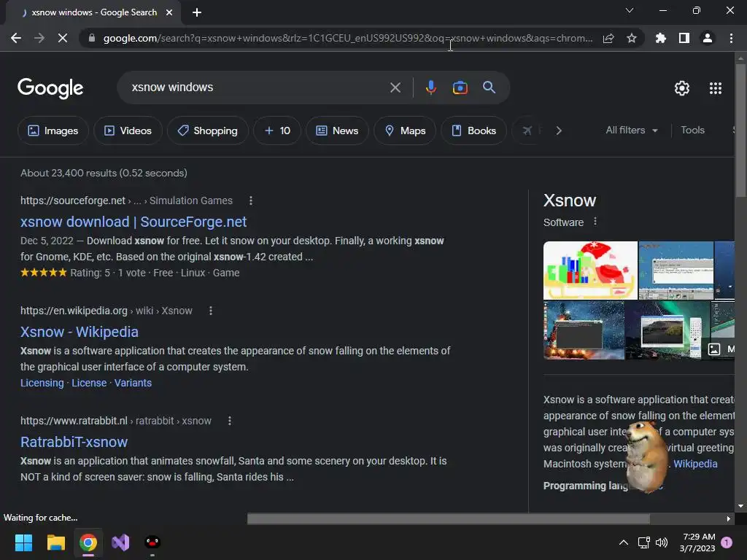Viewport: 747px width, 560px height.
Task: Follow the Licensing sublink
Action: coord(42,383)
